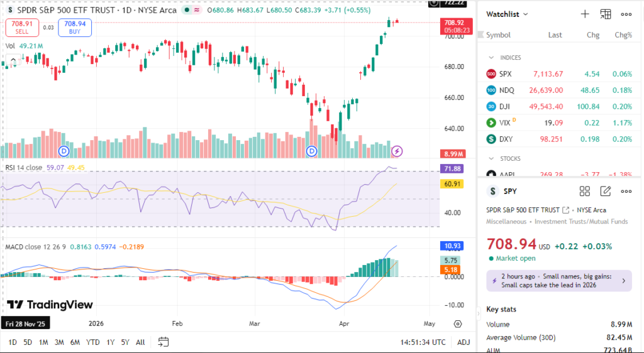
Task: Open chart settings gear icon
Action: [x=458, y=323]
